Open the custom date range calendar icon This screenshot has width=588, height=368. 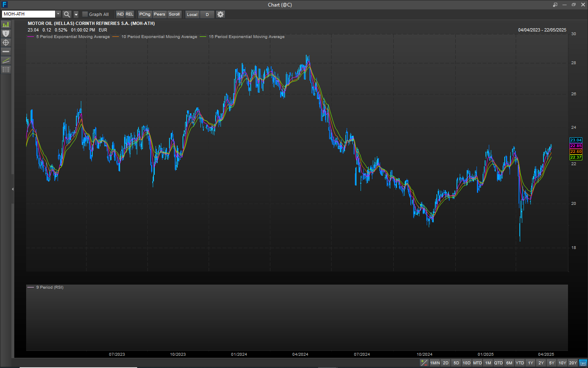coord(583,363)
